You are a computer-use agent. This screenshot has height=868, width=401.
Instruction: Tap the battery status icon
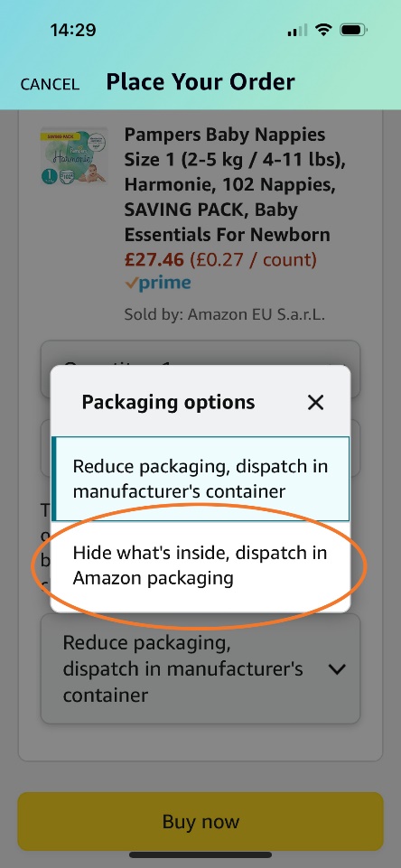coord(353,30)
